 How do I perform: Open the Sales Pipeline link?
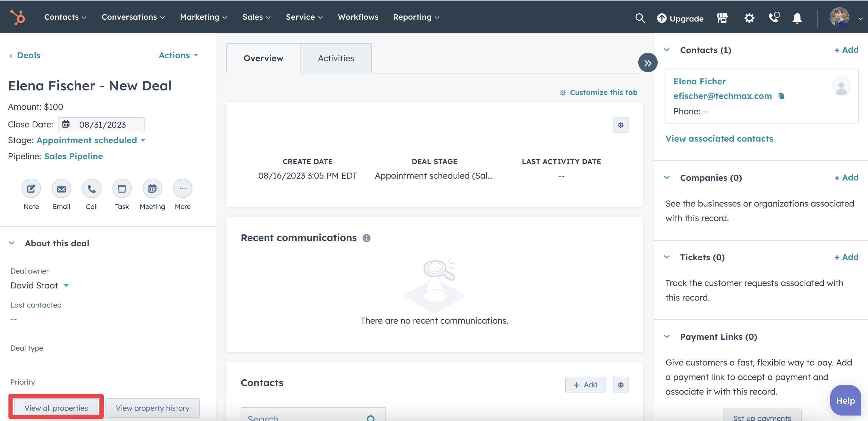point(73,156)
